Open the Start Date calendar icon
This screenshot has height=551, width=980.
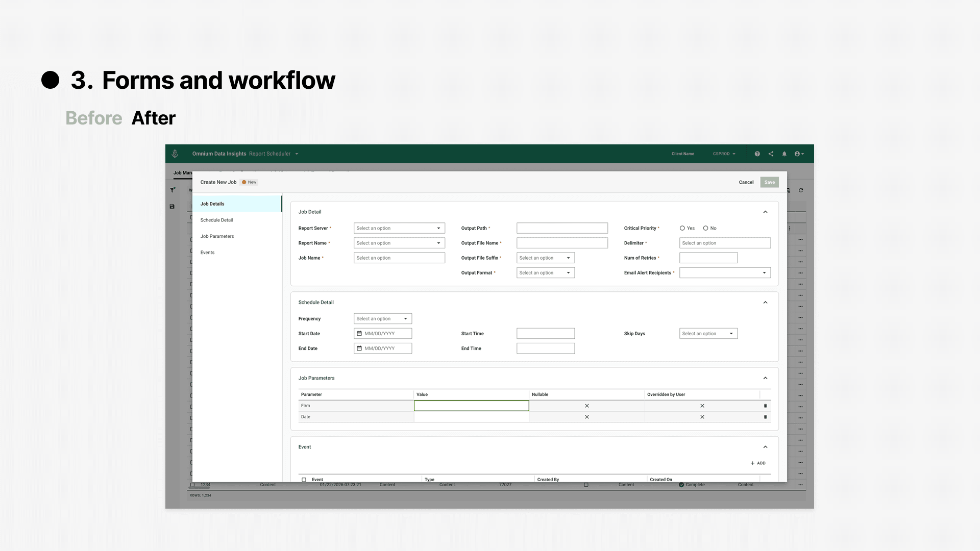359,334
